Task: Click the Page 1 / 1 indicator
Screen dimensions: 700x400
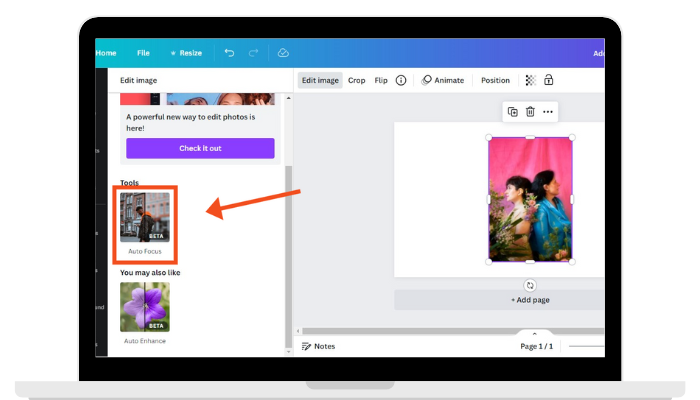Action: [x=536, y=346]
